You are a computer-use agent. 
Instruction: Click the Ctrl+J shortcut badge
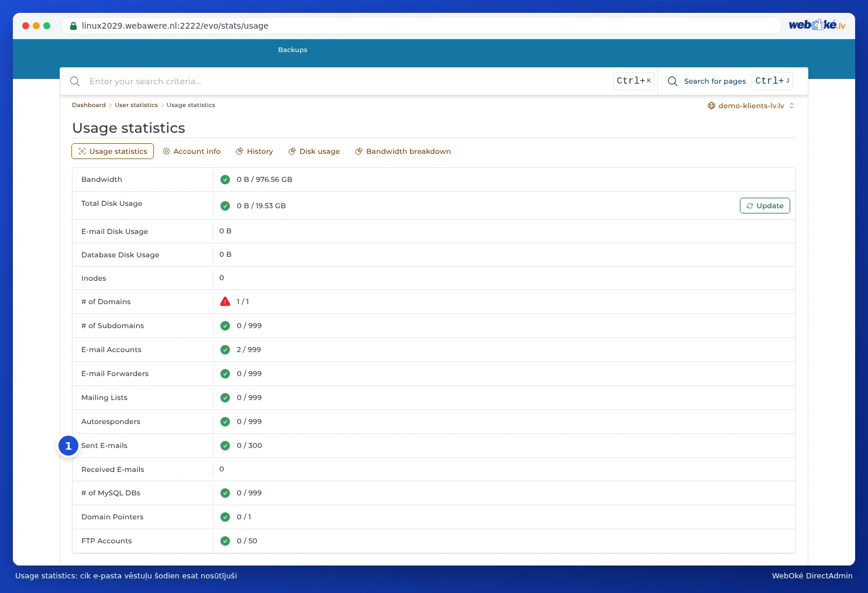tap(772, 81)
